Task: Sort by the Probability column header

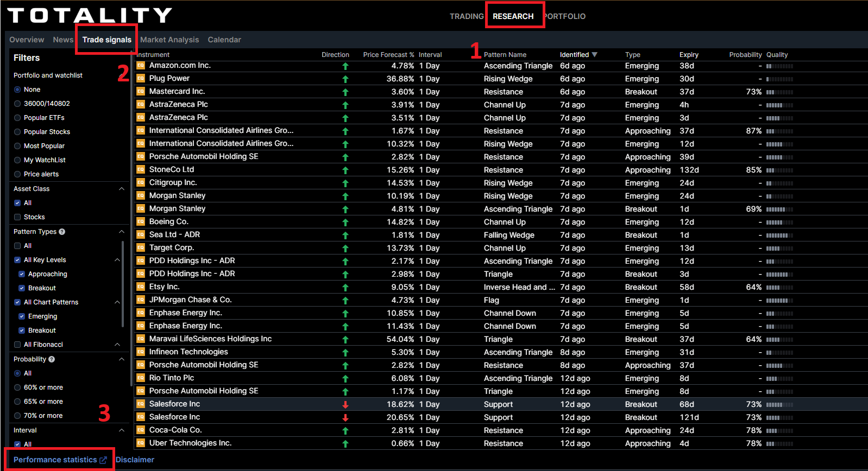Action: click(x=745, y=55)
